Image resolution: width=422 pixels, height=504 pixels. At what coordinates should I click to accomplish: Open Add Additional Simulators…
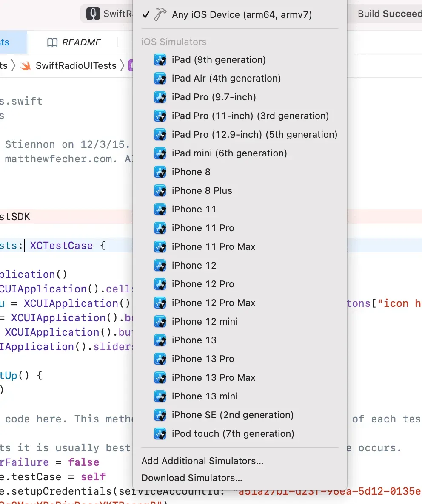(x=202, y=461)
